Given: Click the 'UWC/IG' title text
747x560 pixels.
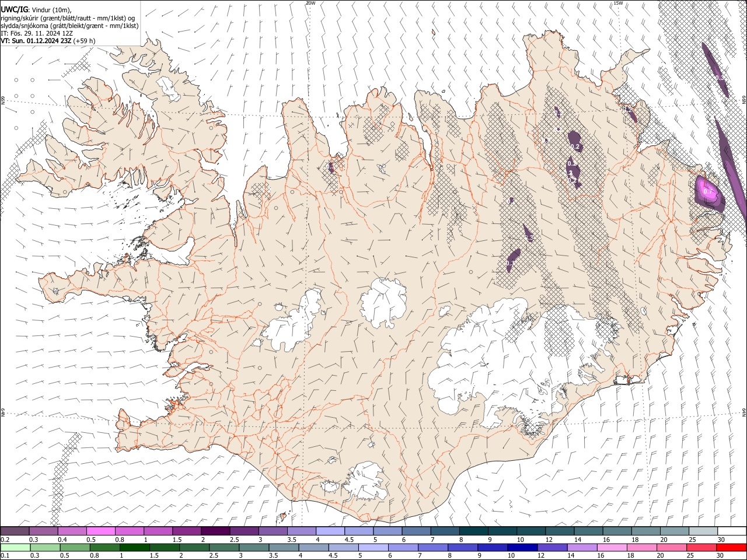Looking at the screenshot, I should [x=14, y=9].
